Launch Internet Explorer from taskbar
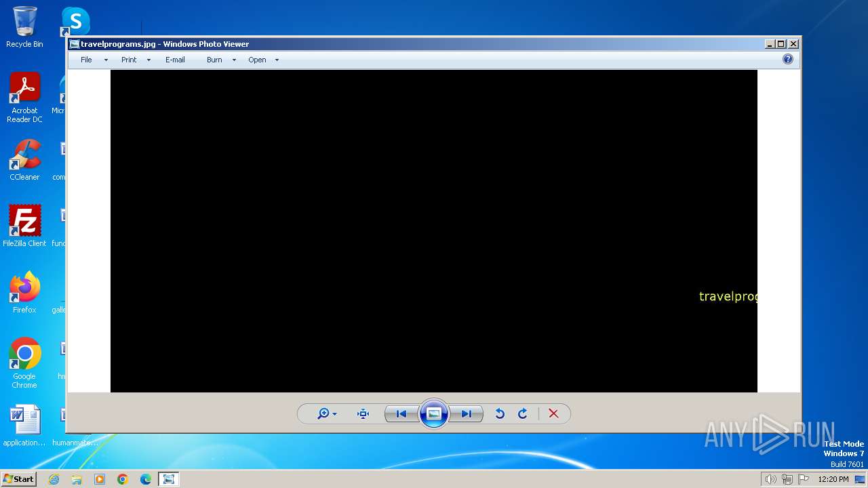This screenshot has width=868, height=488. click(x=54, y=479)
